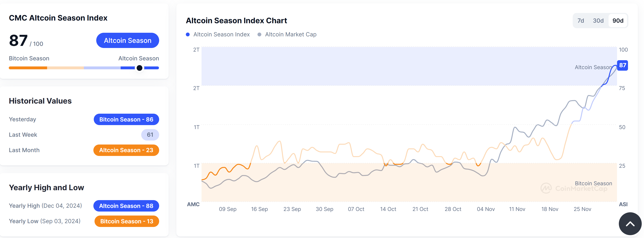
Task: Click the ASI axis label
Action: point(623,204)
